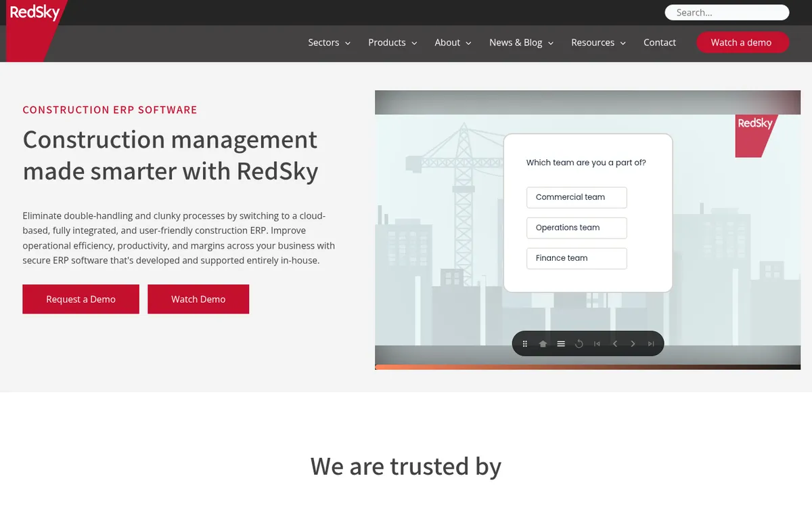Open the Contact page from the navigation
Screen dimensions: 812x508
coord(660,43)
